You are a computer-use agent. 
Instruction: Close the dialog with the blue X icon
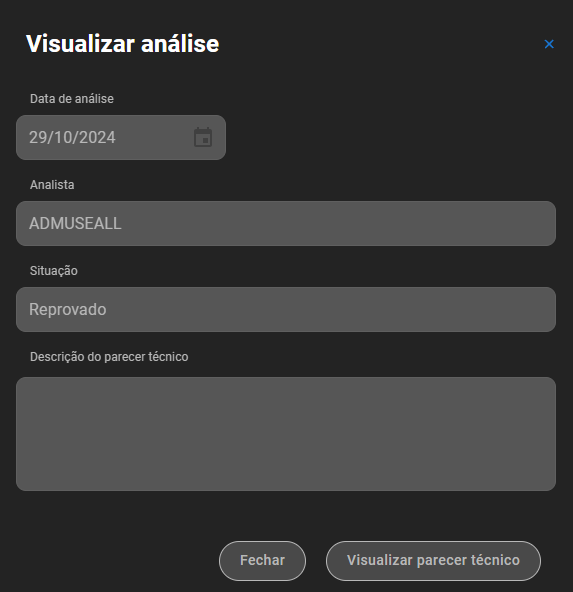point(549,44)
